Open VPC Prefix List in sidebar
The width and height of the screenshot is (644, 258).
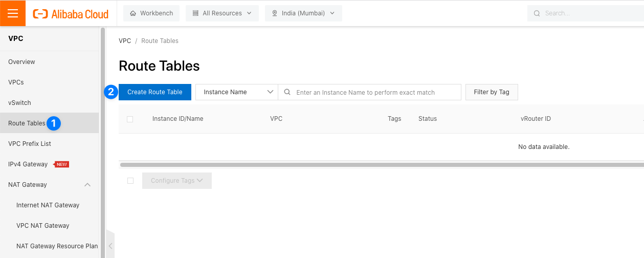click(x=30, y=144)
